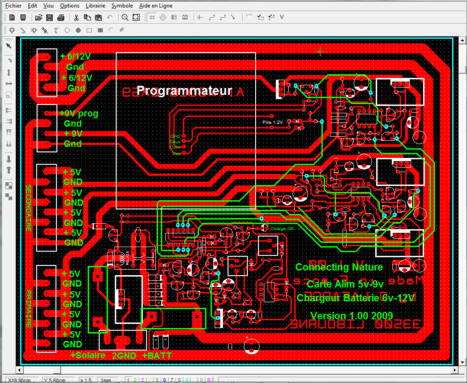Click the 'Connecting Nature' text on PCB
Viewport: 467px width, 383px height.
339,267
